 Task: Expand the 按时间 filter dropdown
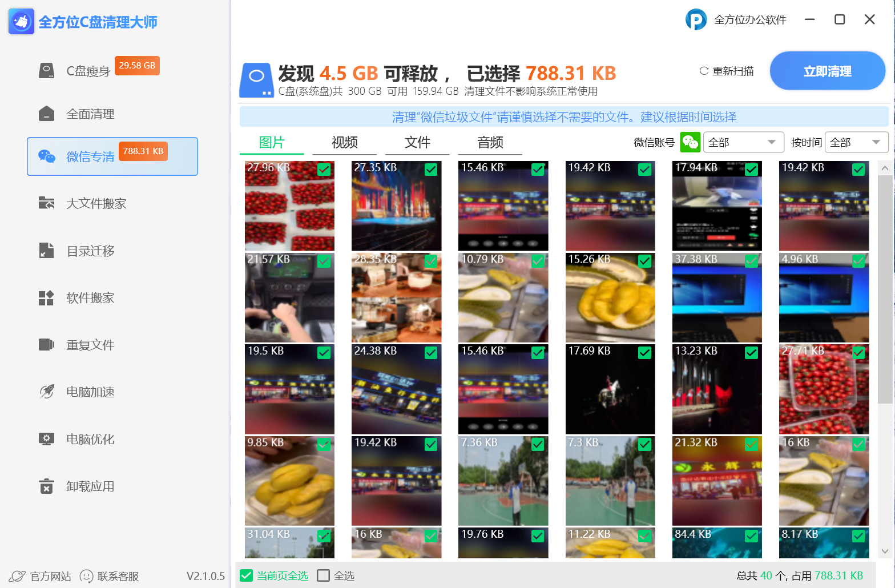[x=856, y=142]
